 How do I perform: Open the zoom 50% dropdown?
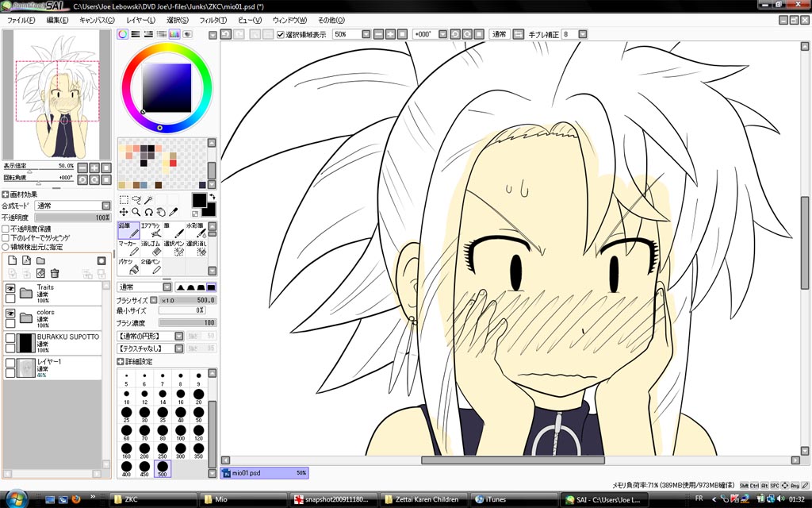366,34
